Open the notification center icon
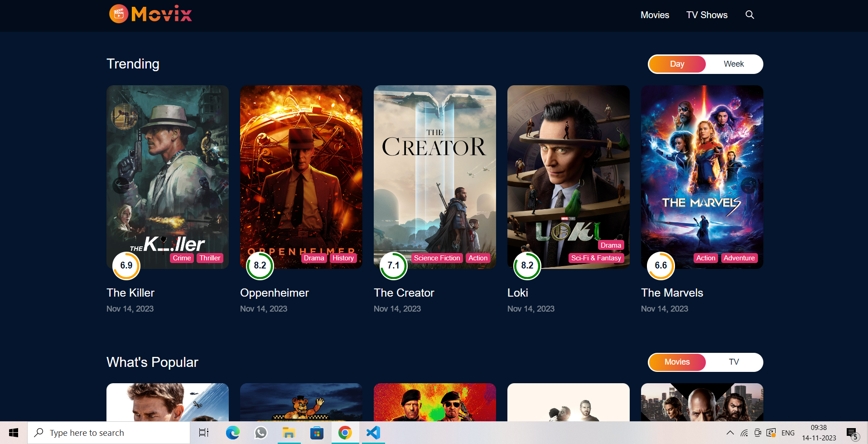Viewport: 868px width, 444px height. coord(852,434)
